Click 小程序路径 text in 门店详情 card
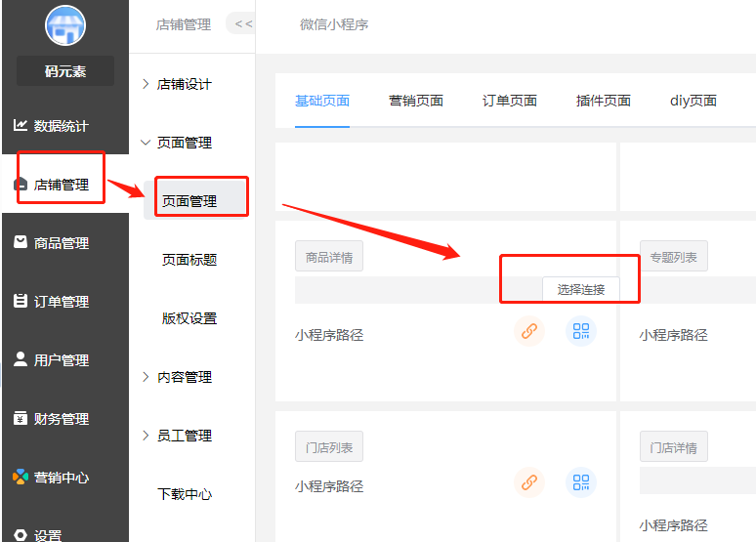756x542 pixels. (x=674, y=525)
